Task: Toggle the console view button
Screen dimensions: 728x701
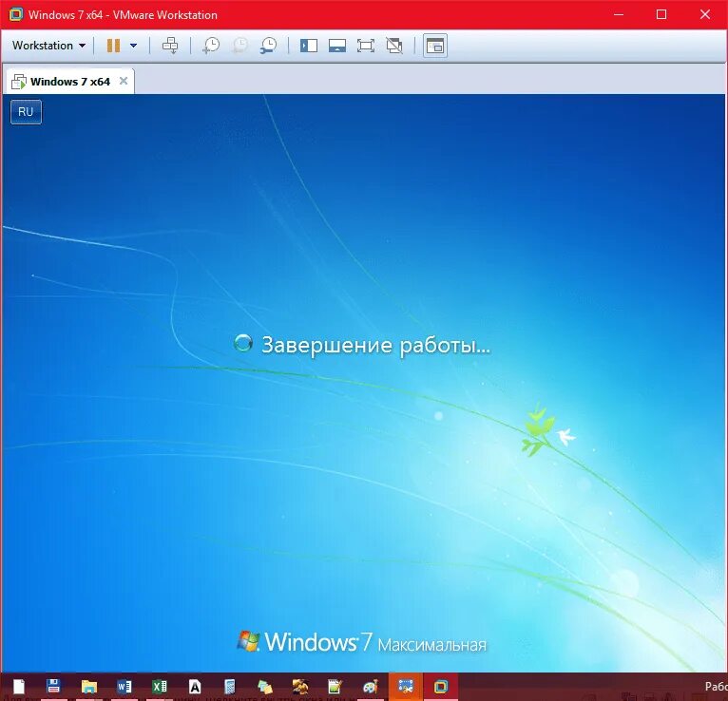Action: click(435, 46)
